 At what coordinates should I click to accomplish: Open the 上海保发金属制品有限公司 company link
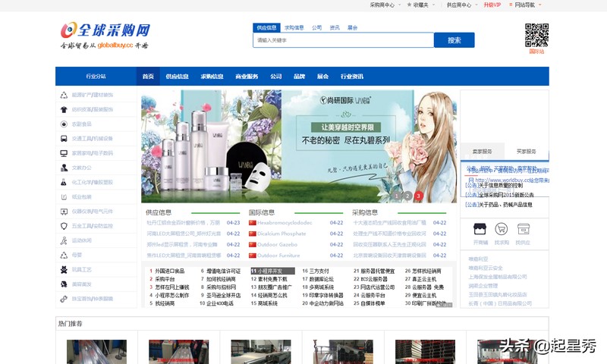(x=498, y=277)
